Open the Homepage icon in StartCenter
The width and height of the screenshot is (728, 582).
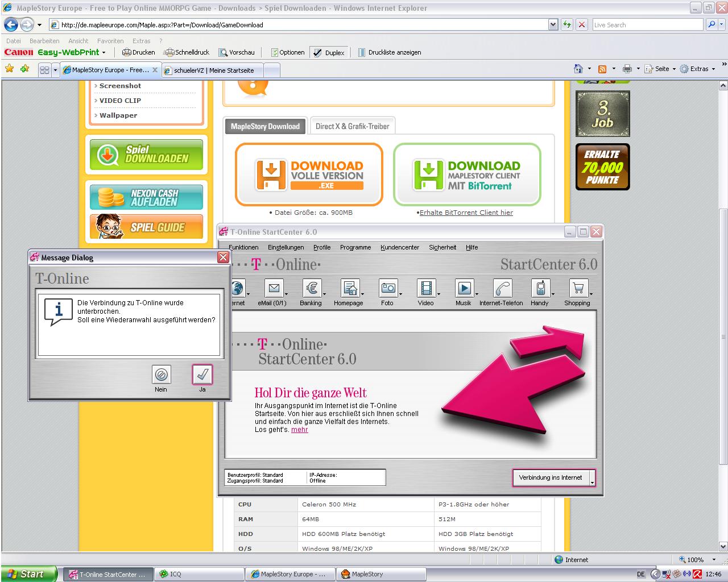349,289
